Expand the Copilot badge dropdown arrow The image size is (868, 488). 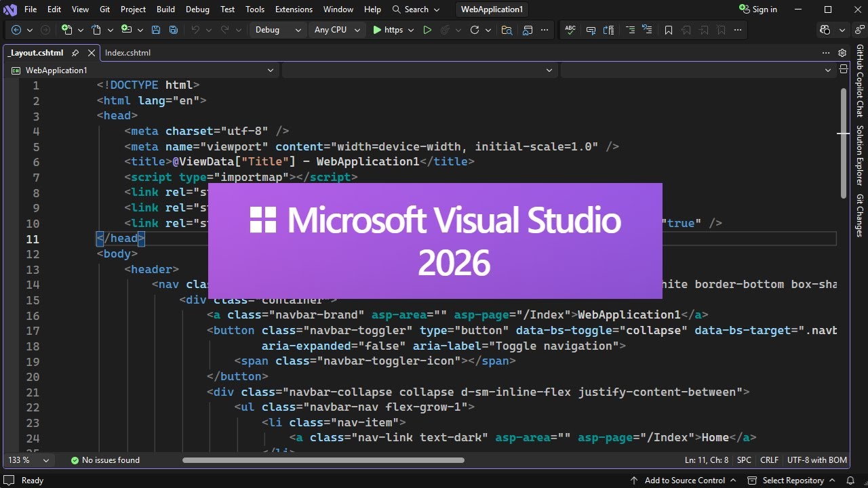point(842,30)
